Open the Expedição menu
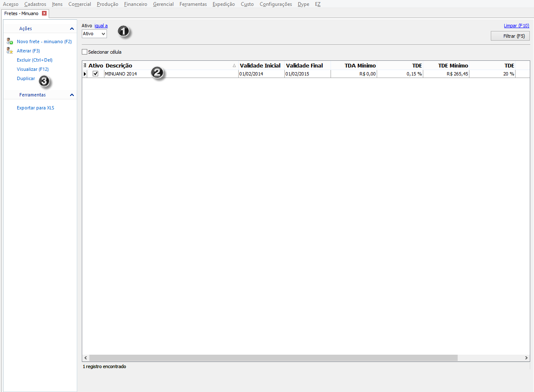This screenshot has width=534, height=392. coord(224,4)
